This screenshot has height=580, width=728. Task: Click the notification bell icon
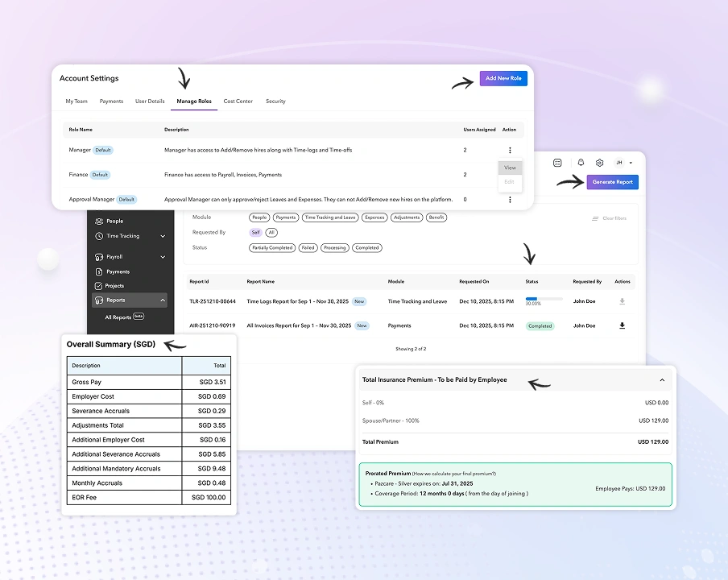pos(581,163)
